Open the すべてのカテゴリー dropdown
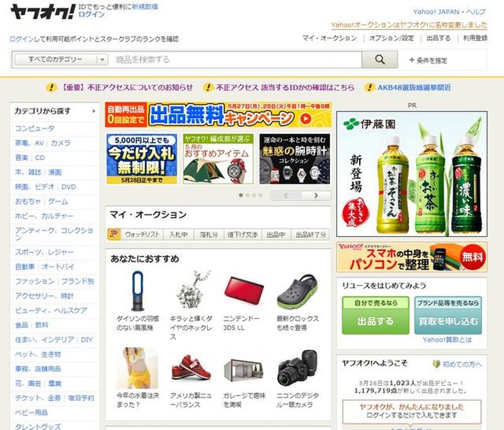 [61, 59]
